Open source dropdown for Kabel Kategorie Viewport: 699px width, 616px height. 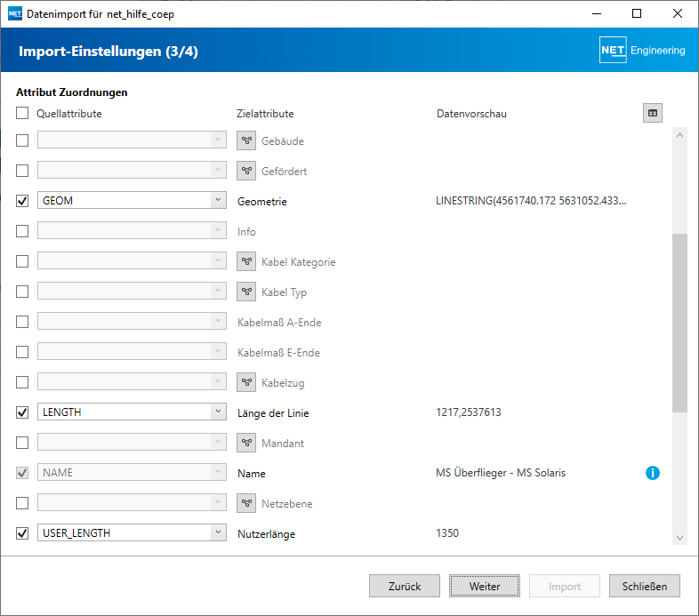pyautogui.click(x=132, y=260)
